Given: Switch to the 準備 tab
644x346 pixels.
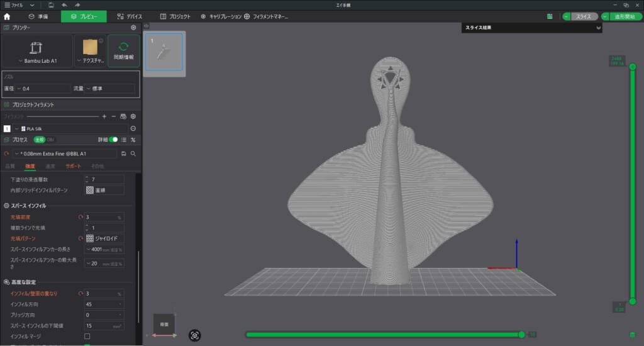Looking at the screenshot, I should coord(38,16).
